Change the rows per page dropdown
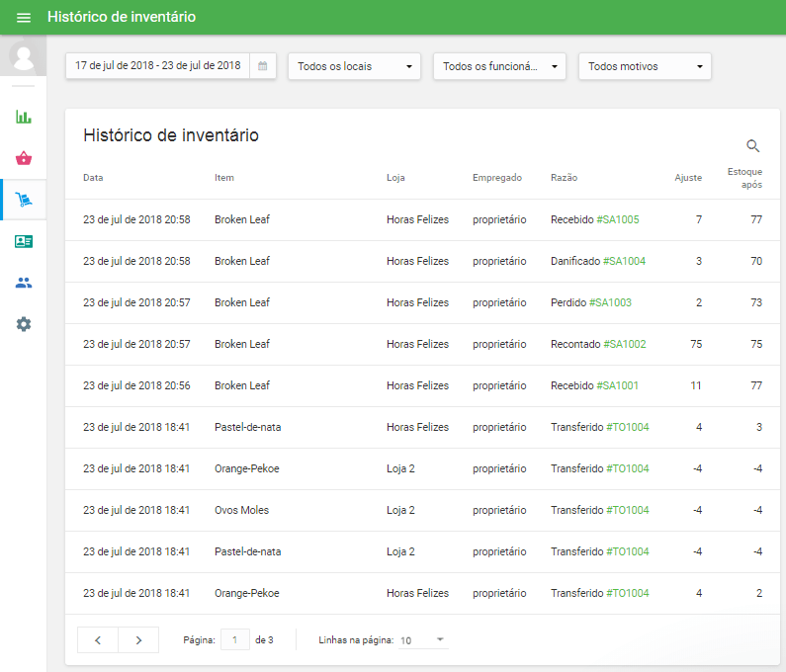The image size is (786, 672). 423,640
